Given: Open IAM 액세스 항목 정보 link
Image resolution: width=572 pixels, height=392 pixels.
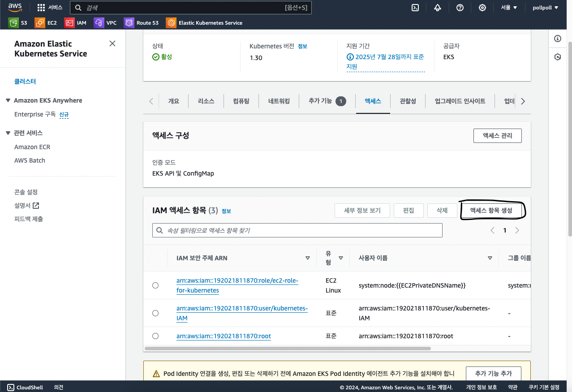Looking at the screenshot, I should pos(226,211).
